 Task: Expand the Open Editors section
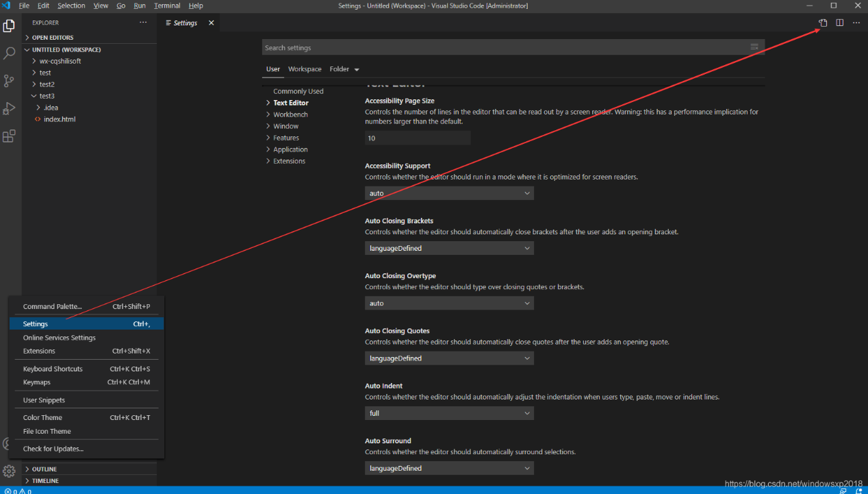90,38
